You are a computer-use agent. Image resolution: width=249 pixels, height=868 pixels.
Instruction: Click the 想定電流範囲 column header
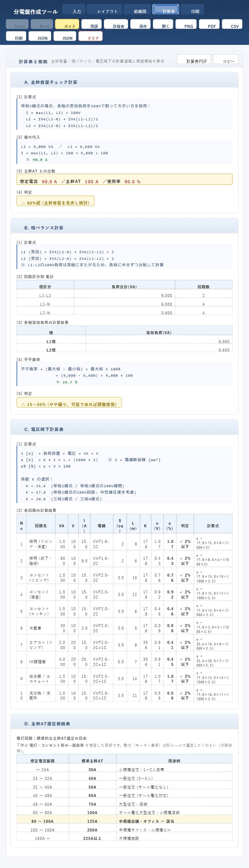42,760
